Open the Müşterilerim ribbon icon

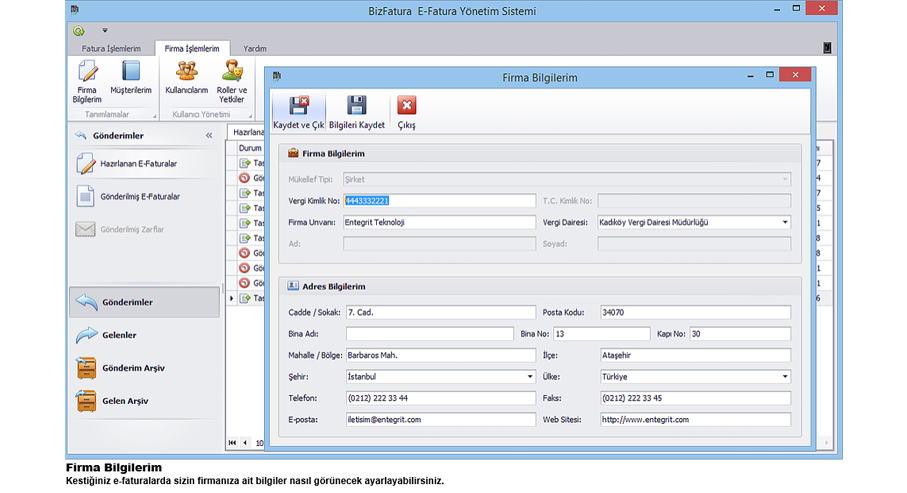coord(130,72)
